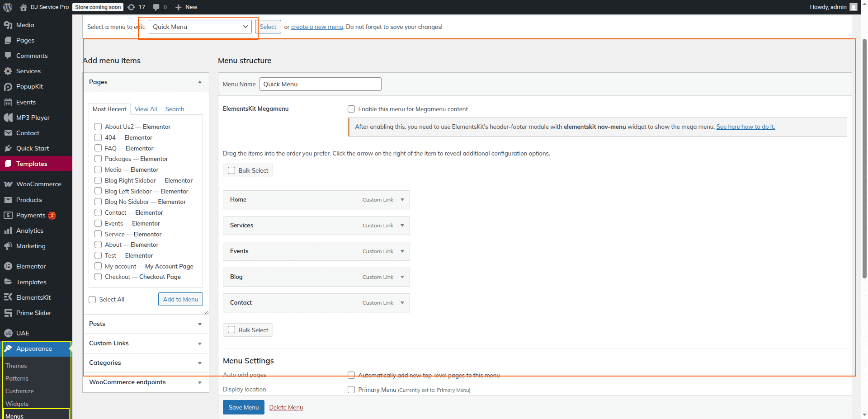The width and height of the screenshot is (868, 419).
Task: Open the updates icon showing 17
Action: [x=132, y=7]
